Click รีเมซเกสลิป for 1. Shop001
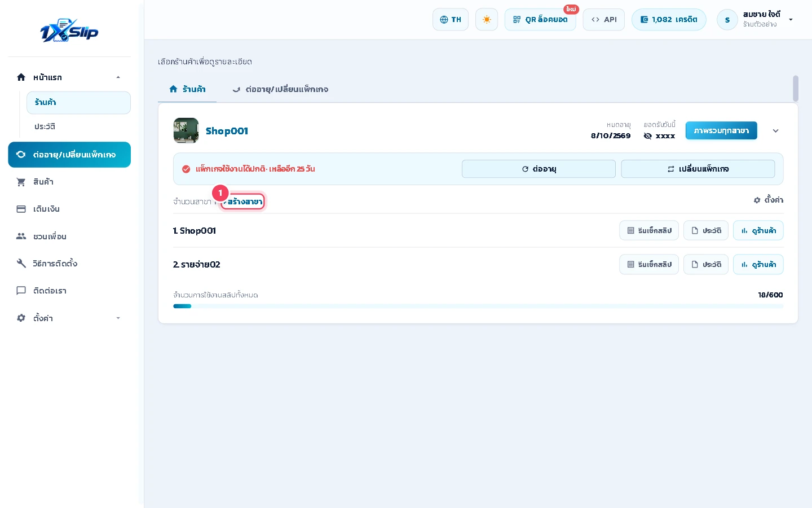 [x=649, y=230]
